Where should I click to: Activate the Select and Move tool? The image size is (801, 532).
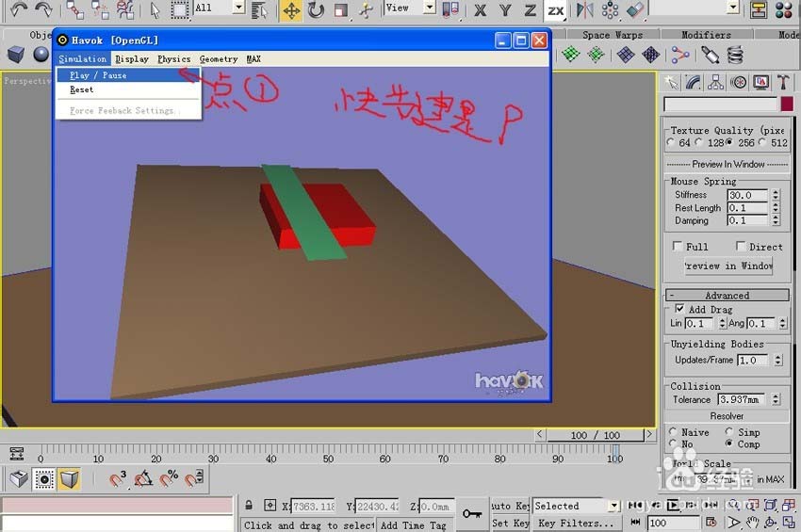pyautogui.click(x=291, y=10)
